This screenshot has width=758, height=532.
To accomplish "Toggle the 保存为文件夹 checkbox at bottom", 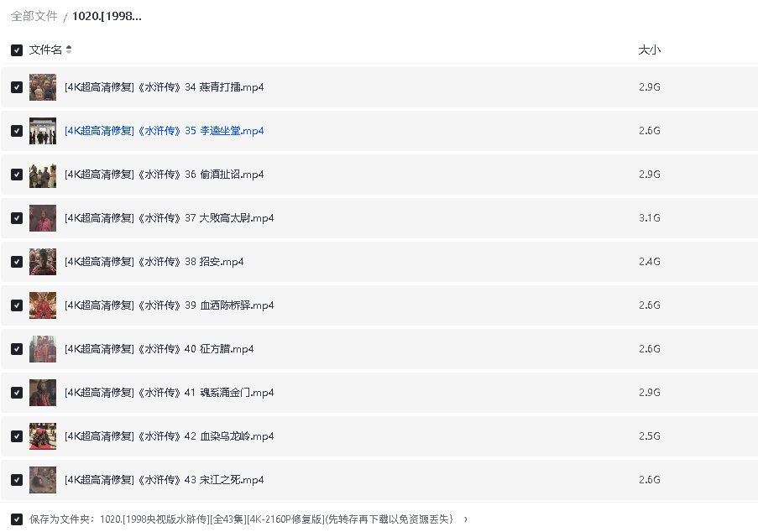I will pyautogui.click(x=17, y=519).
